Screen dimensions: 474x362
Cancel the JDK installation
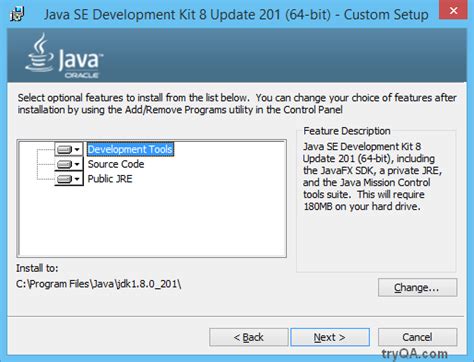click(417, 337)
